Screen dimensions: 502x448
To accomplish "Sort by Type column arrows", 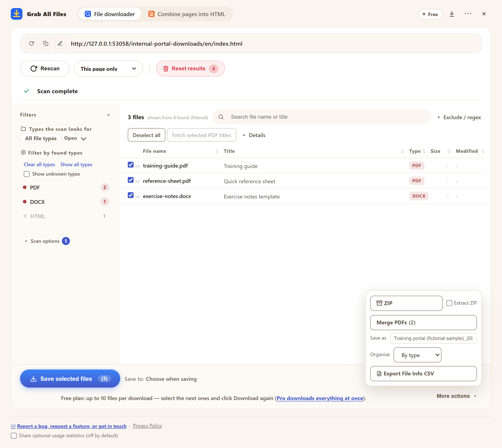I will tap(424, 151).
